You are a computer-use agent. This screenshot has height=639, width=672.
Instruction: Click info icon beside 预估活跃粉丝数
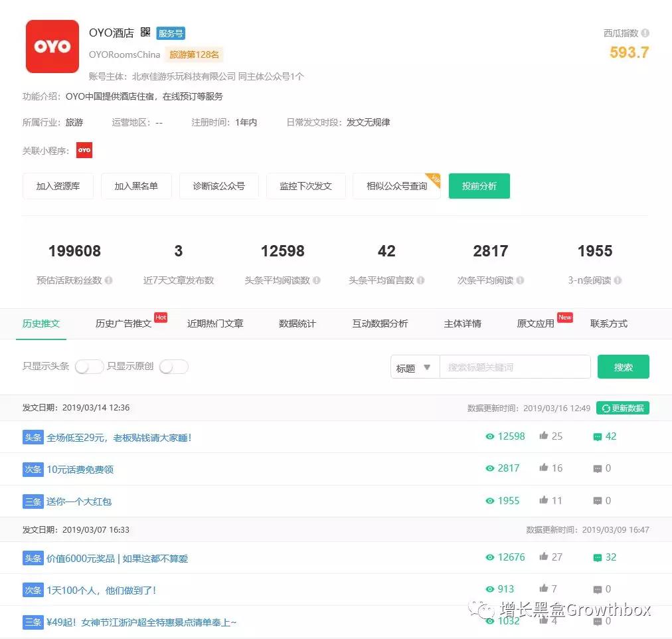click(108, 280)
